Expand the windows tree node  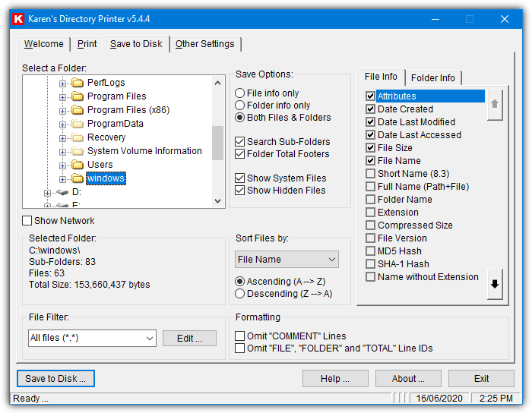click(x=62, y=179)
